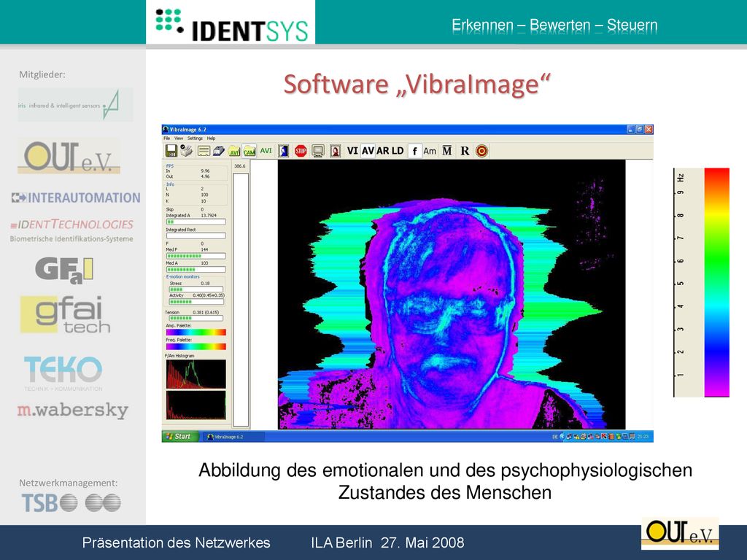The height and width of the screenshot is (560, 747).
Task: Close the VibraImage window
Action: (649, 129)
